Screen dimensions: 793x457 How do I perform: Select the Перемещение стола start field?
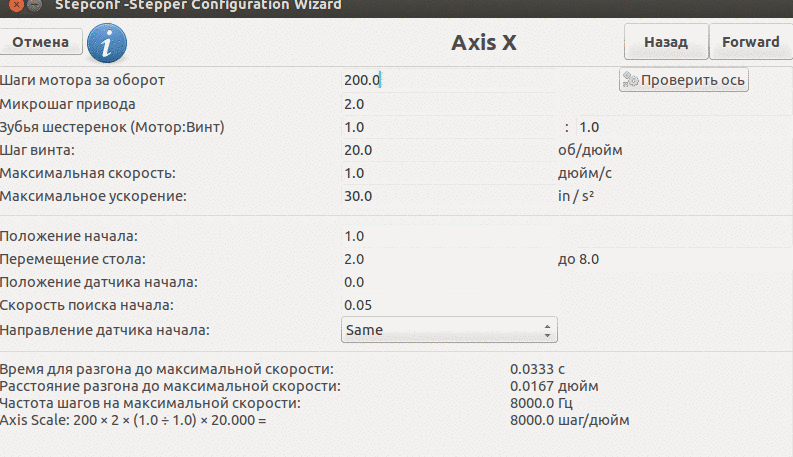(440, 260)
